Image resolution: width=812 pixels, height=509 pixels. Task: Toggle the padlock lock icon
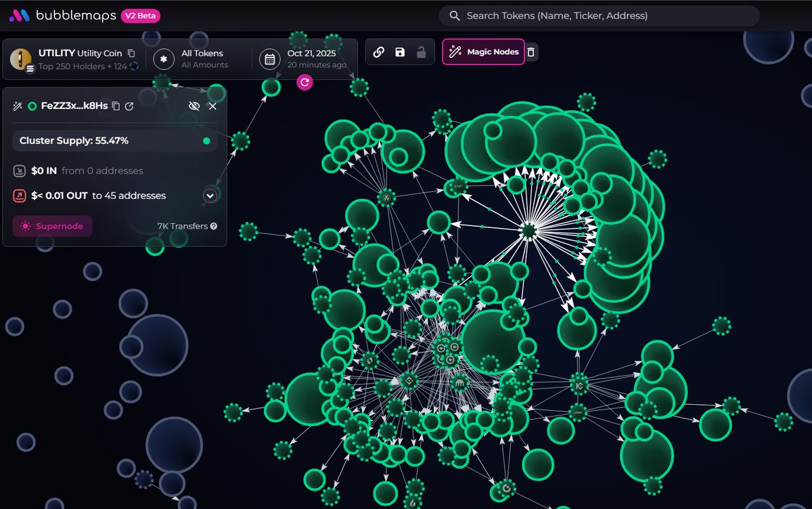click(421, 52)
